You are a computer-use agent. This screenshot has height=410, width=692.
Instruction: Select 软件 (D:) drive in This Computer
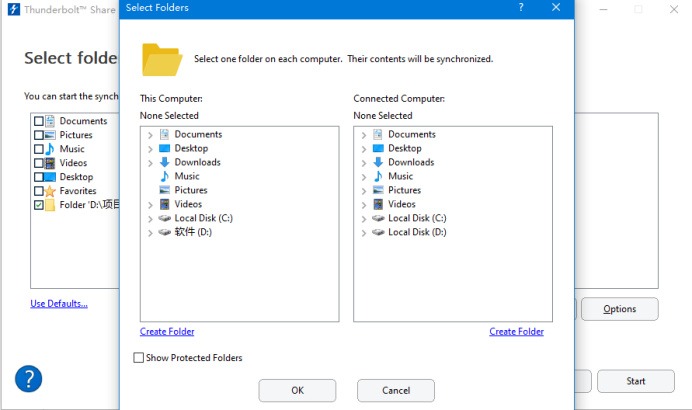click(192, 232)
